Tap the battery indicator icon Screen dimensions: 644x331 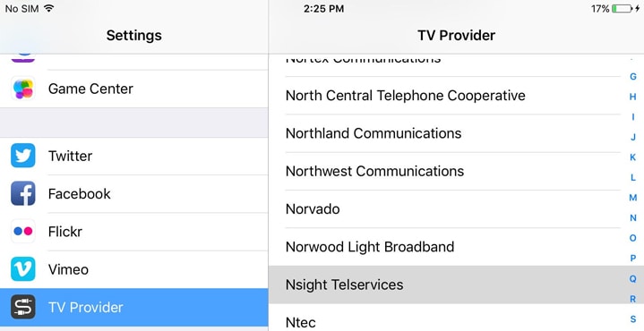[x=622, y=9]
